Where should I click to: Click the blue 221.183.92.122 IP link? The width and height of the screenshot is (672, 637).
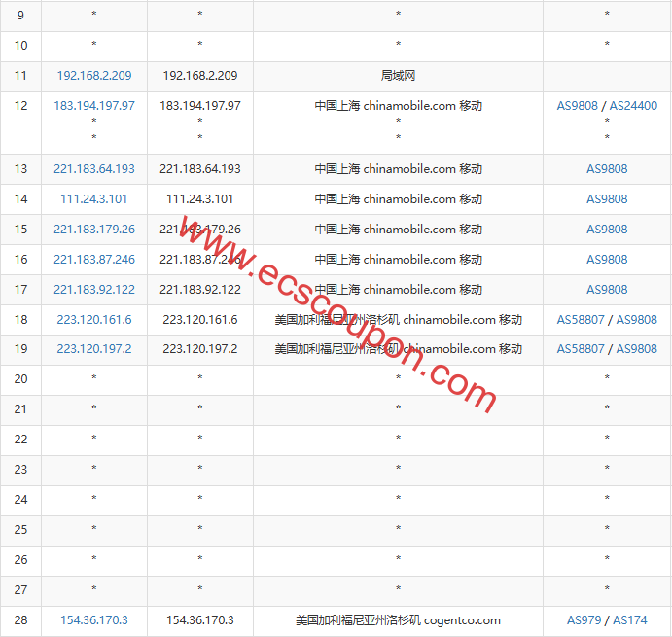(x=94, y=290)
